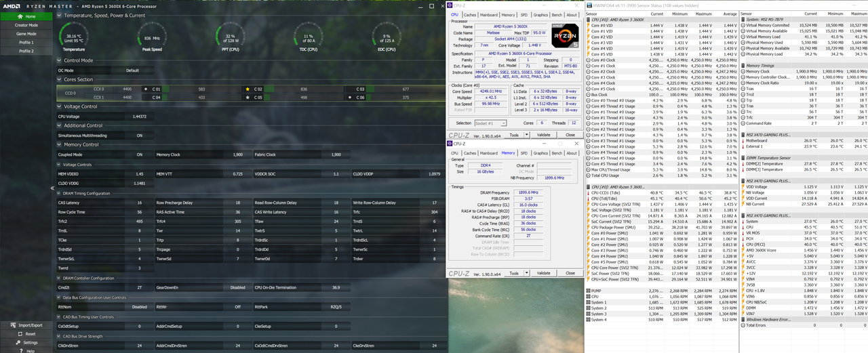868x353 pixels.
Task: Open Graphics tab in lower CPU-Z window
Action: point(540,153)
